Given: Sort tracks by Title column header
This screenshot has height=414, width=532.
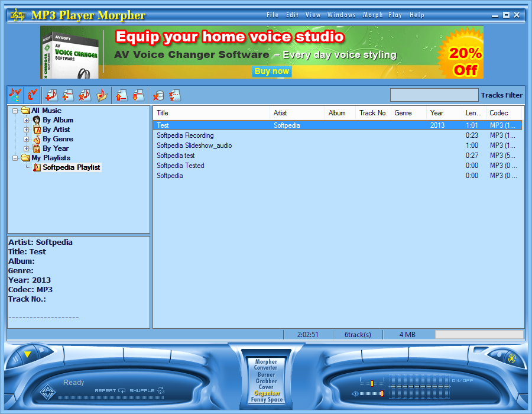Looking at the screenshot, I should coord(211,113).
